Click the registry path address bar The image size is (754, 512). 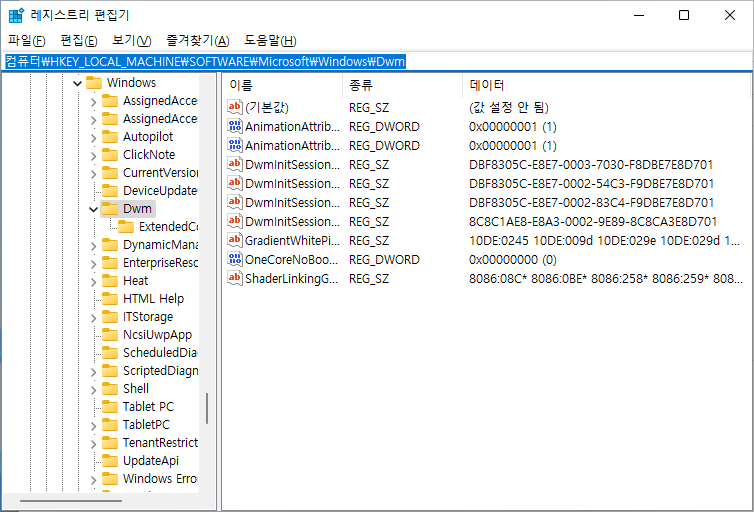point(377,62)
